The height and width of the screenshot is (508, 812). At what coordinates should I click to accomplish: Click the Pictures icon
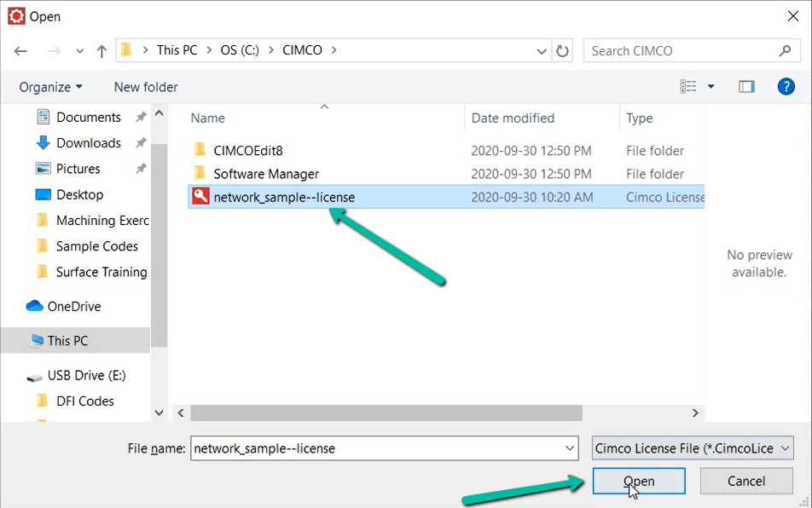43,169
